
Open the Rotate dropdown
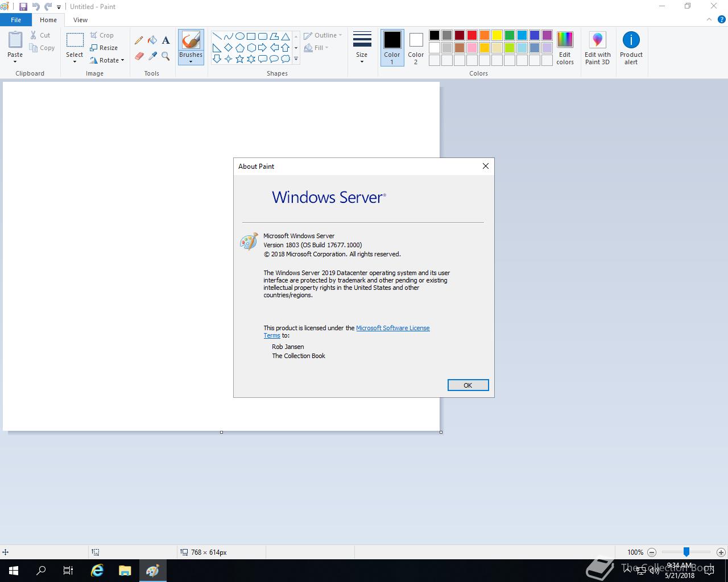[x=107, y=60]
